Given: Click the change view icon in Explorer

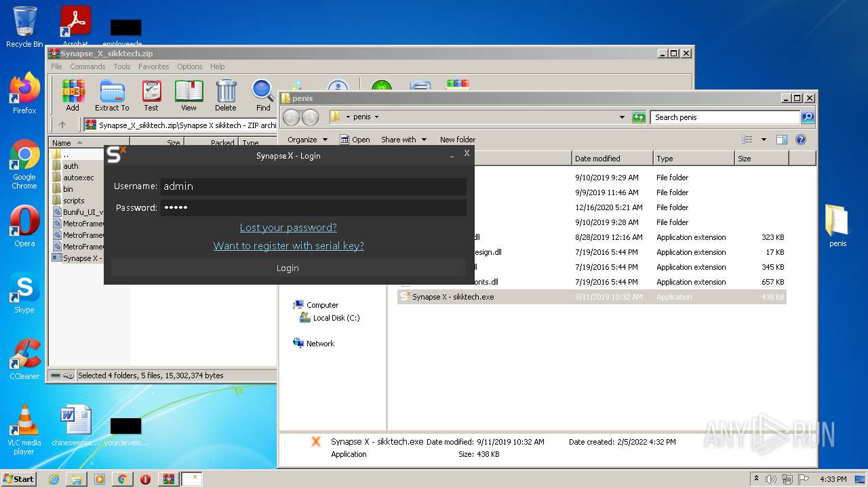Looking at the screenshot, I should 747,140.
